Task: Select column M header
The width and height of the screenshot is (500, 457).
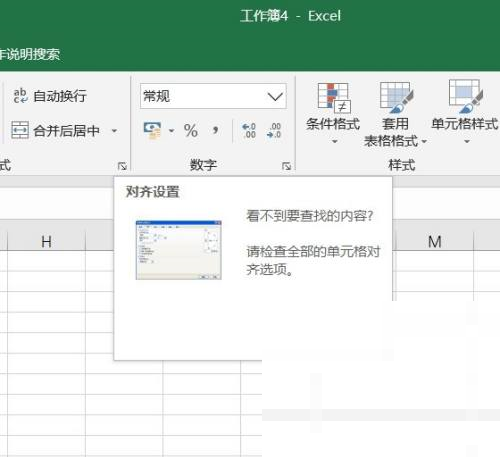Action: click(x=434, y=241)
